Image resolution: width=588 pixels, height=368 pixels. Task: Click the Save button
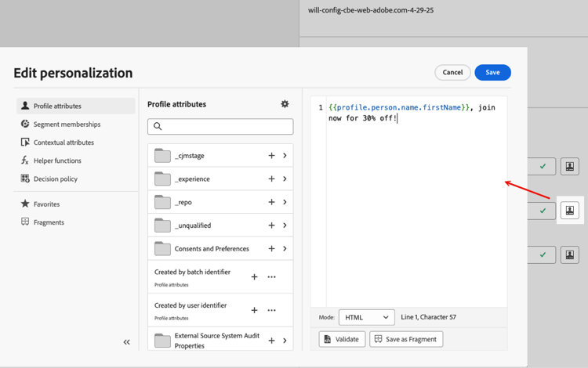492,73
